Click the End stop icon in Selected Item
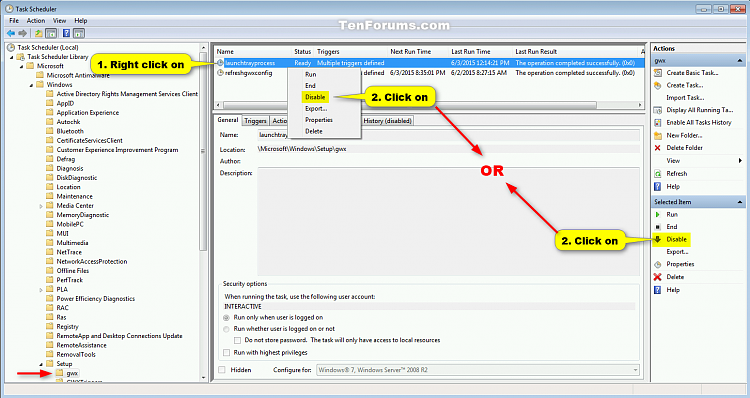 click(658, 227)
